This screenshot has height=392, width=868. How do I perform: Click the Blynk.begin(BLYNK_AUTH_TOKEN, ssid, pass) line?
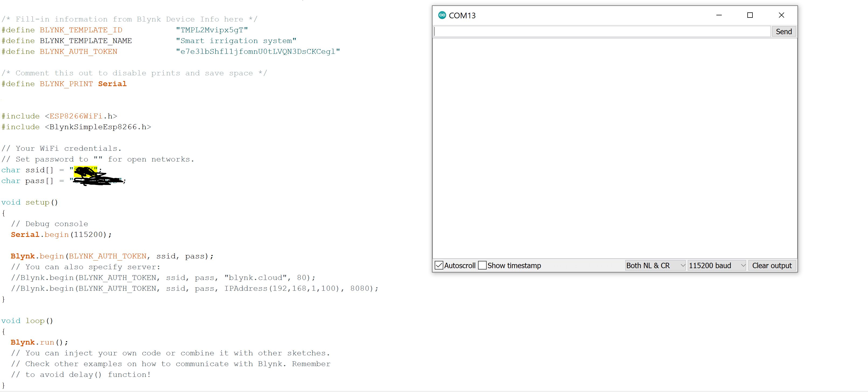(x=112, y=256)
